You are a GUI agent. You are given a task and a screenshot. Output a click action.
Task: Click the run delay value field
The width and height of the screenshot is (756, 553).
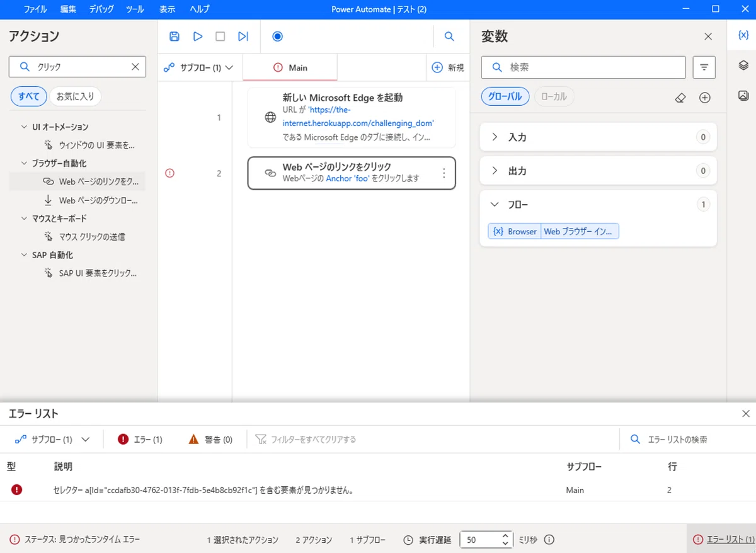click(480, 540)
